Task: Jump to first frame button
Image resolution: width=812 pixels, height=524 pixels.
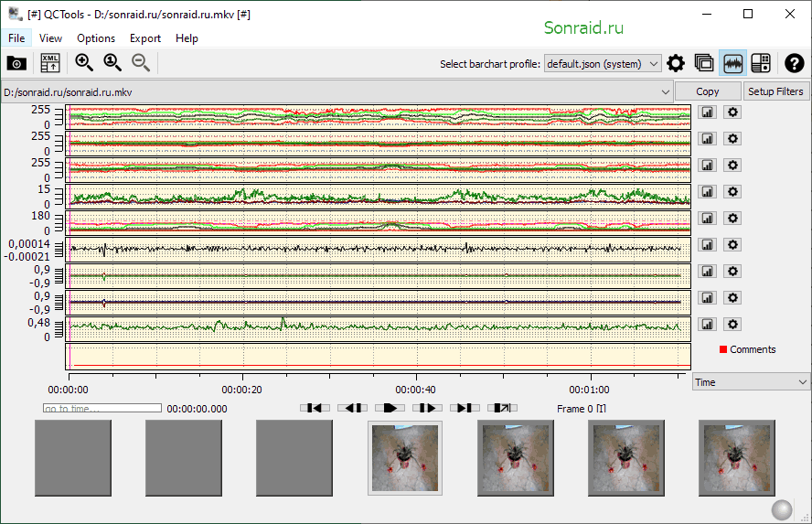Action: tap(315, 408)
